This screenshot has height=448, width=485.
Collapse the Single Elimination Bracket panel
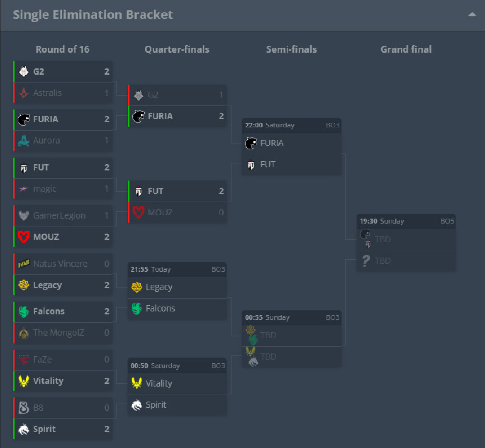click(472, 14)
